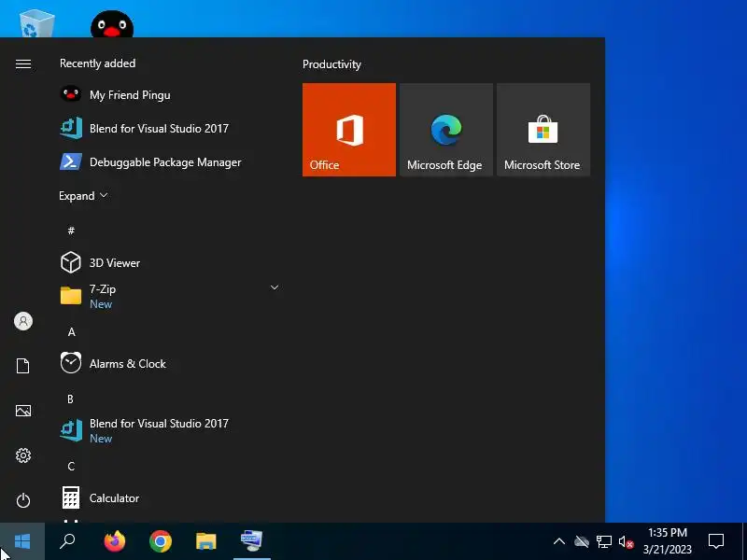This screenshot has width=747, height=560.
Task: Click the cloud sync tray icon
Action: pyautogui.click(x=581, y=541)
